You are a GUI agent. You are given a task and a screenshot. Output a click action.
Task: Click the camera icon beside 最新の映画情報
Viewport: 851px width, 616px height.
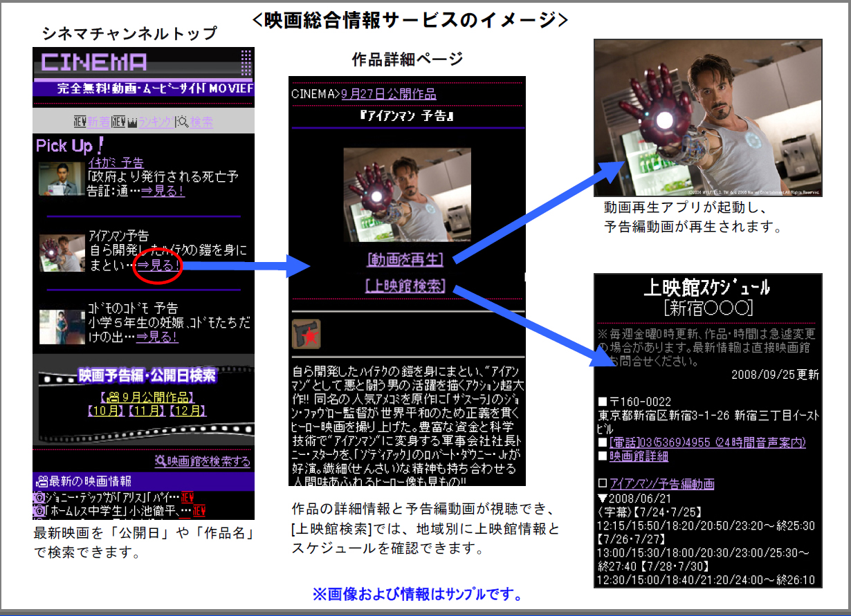click(x=42, y=481)
